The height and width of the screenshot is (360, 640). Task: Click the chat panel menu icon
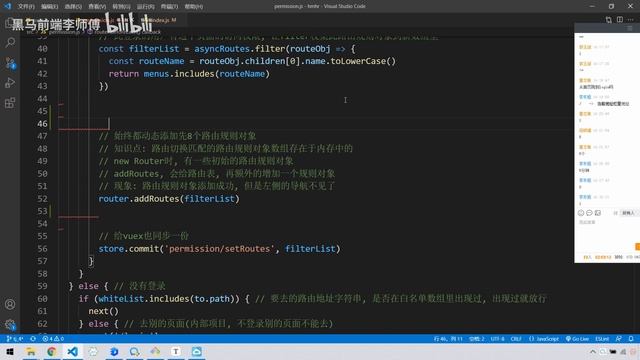tap(630, 28)
